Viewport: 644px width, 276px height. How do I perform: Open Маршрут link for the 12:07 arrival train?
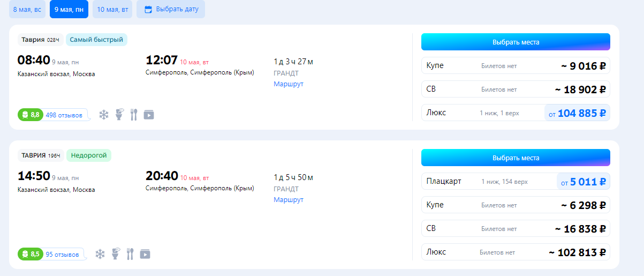pos(288,84)
